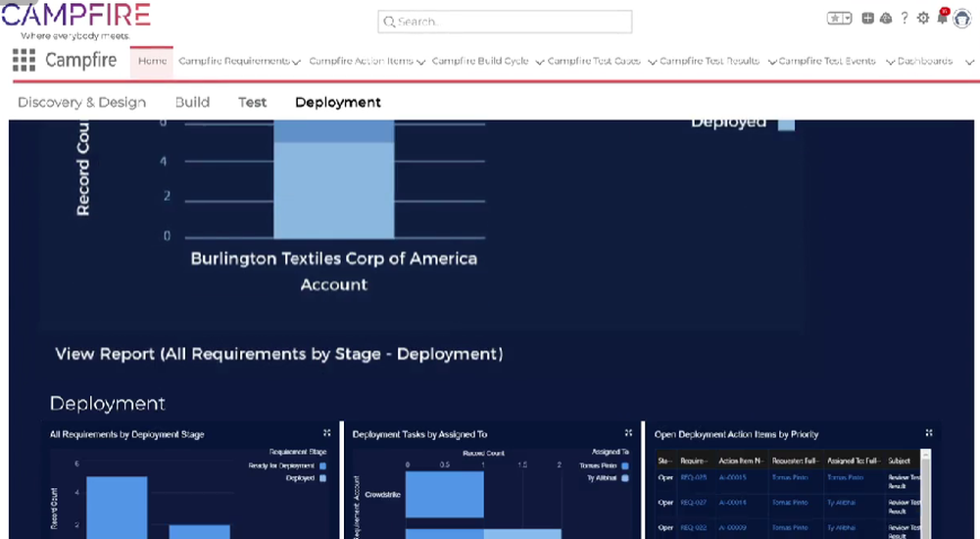
Task: Expand the All Requirements by Deployment Stage chart
Action: pos(327,433)
